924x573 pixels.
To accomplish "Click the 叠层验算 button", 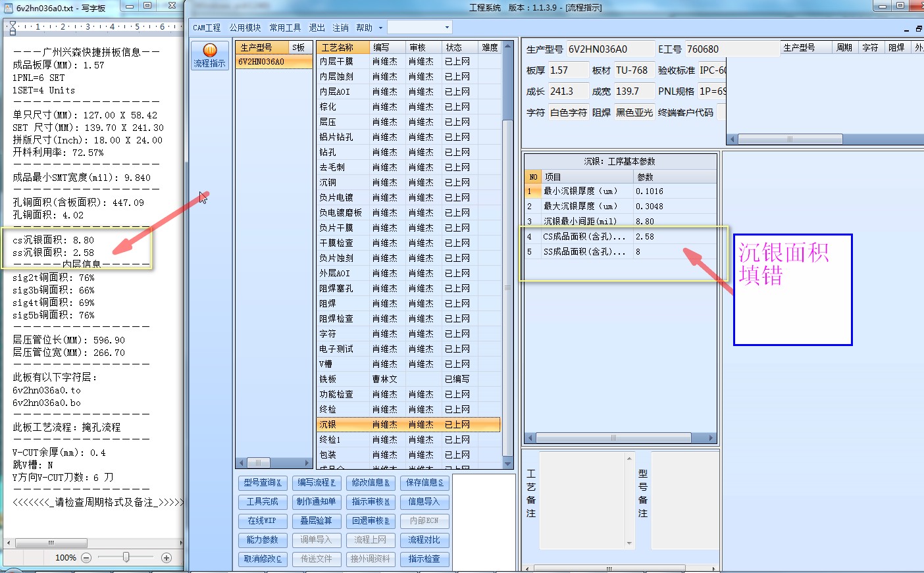I will pyautogui.click(x=316, y=520).
